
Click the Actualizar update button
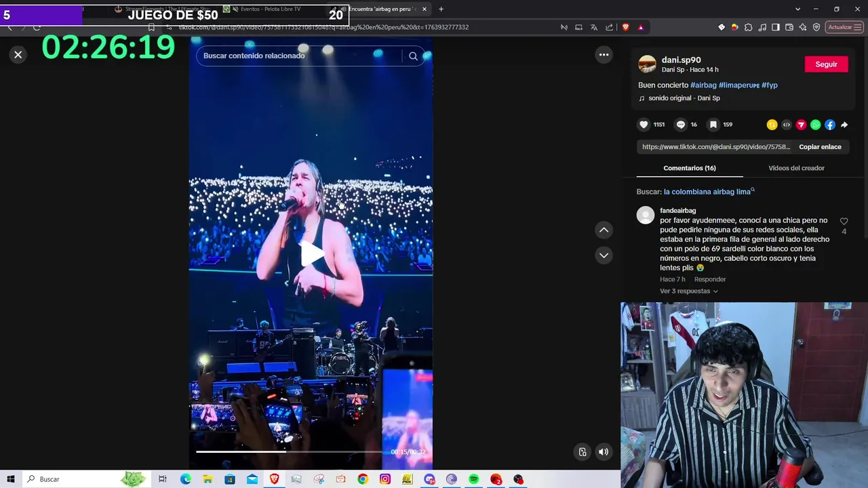click(x=844, y=27)
